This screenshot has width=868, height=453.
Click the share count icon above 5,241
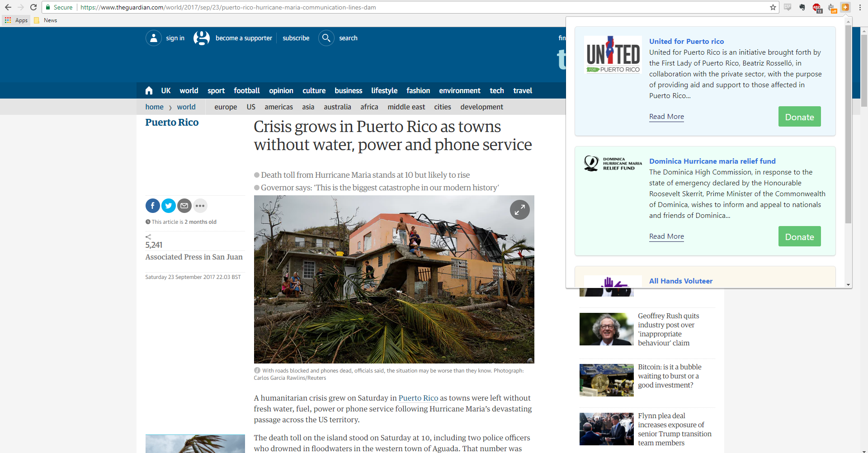(x=148, y=237)
